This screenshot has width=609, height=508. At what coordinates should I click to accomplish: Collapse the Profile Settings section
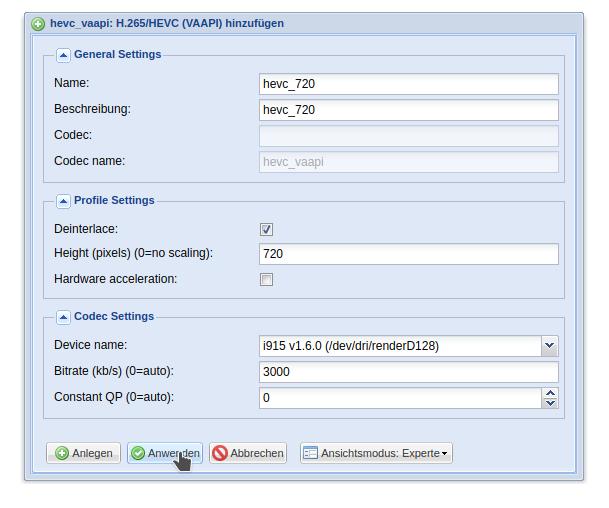[63, 201]
